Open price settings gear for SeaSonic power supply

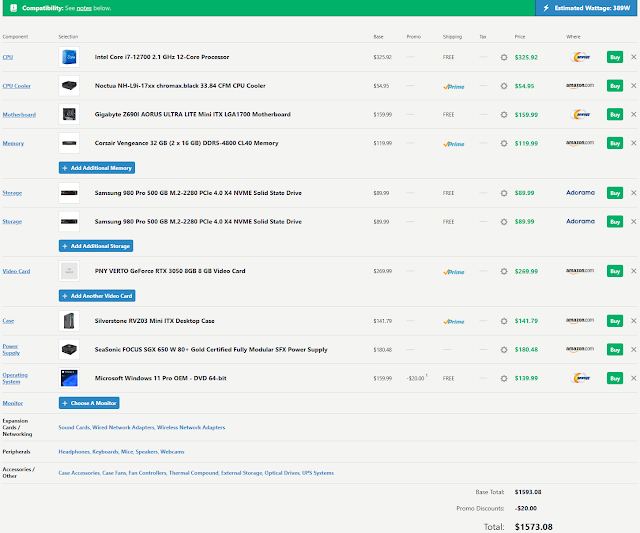coord(504,350)
